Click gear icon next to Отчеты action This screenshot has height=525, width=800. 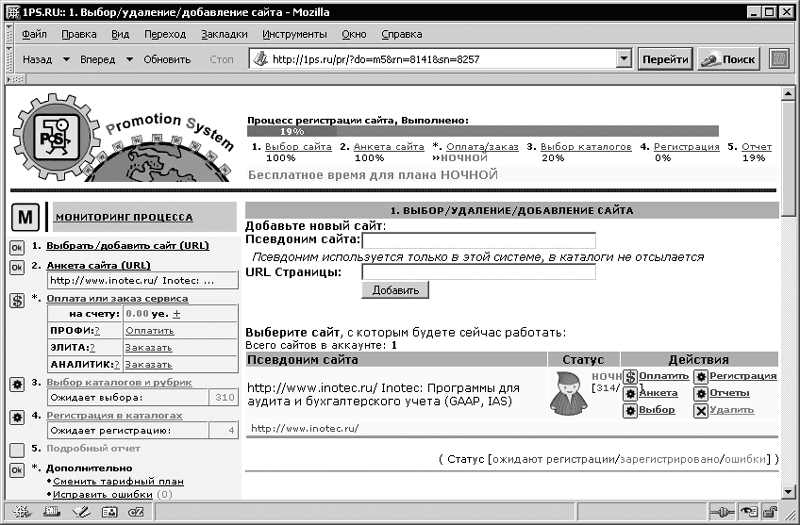701,394
